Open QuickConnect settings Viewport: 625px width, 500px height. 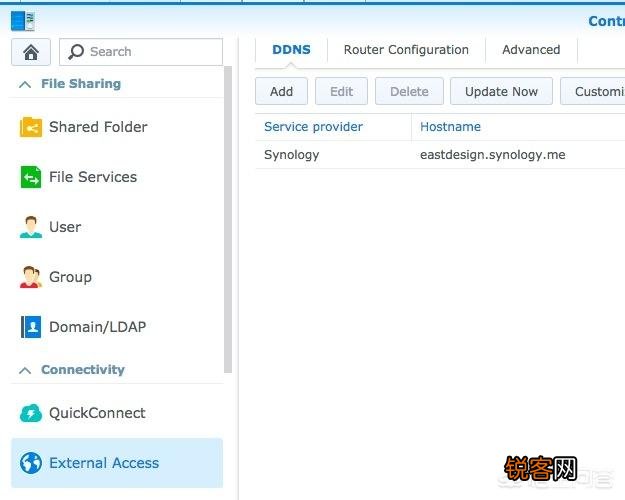click(117, 413)
